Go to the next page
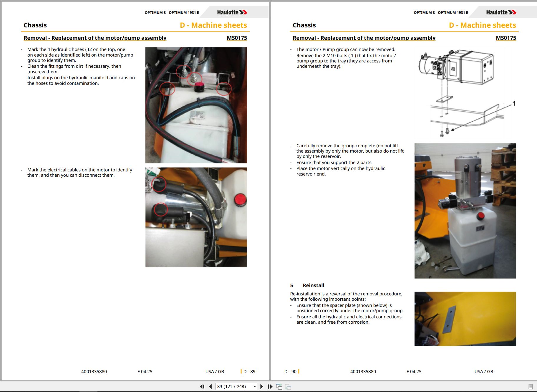The height and width of the screenshot is (392, 537). (x=261, y=386)
